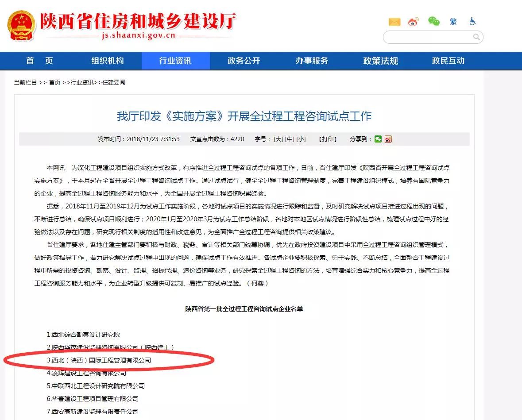Set font size to large [大]

click(x=278, y=139)
